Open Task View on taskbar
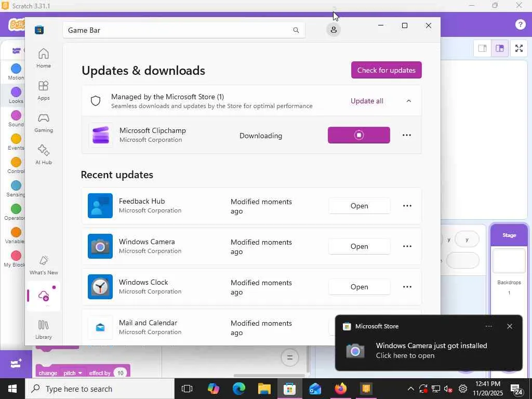The image size is (532, 399). click(187, 389)
